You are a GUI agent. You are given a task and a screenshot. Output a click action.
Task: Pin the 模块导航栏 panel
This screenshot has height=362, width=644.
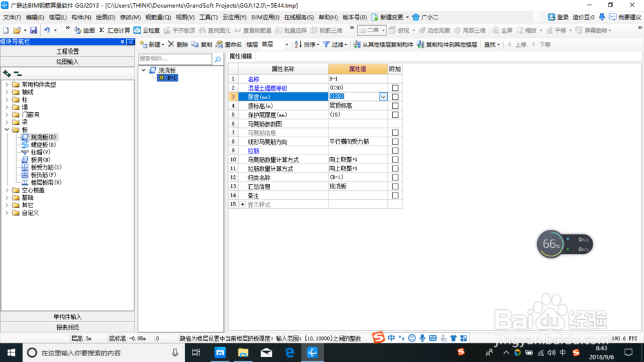122,42
